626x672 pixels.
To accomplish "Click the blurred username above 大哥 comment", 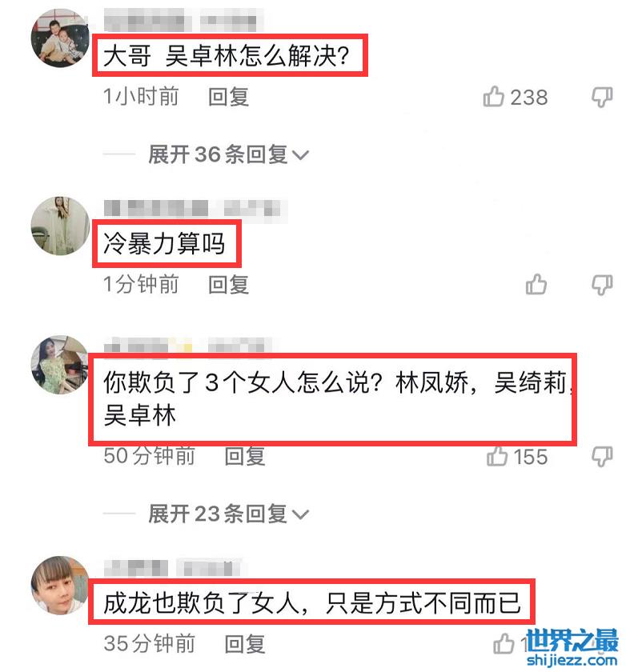I will [x=183, y=20].
